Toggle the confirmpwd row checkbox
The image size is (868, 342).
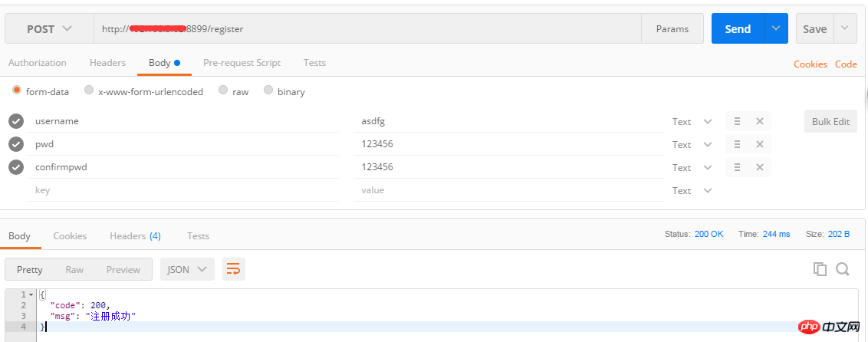(17, 167)
